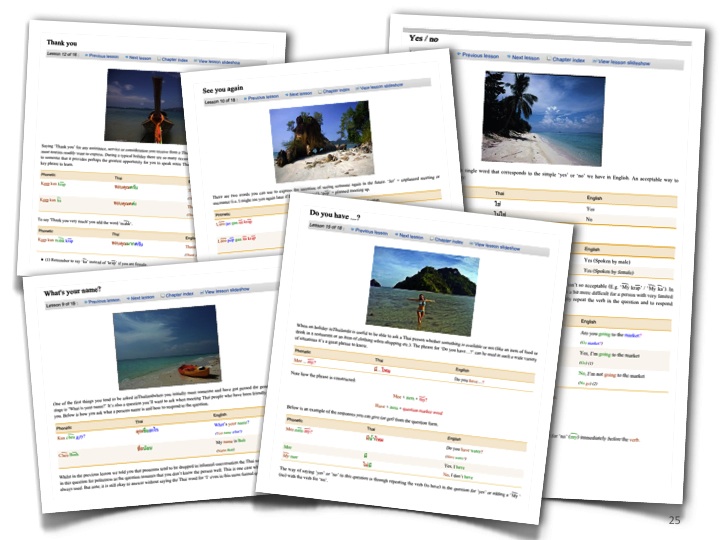Click Next lesson on the Yes / no page

(x=525, y=57)
